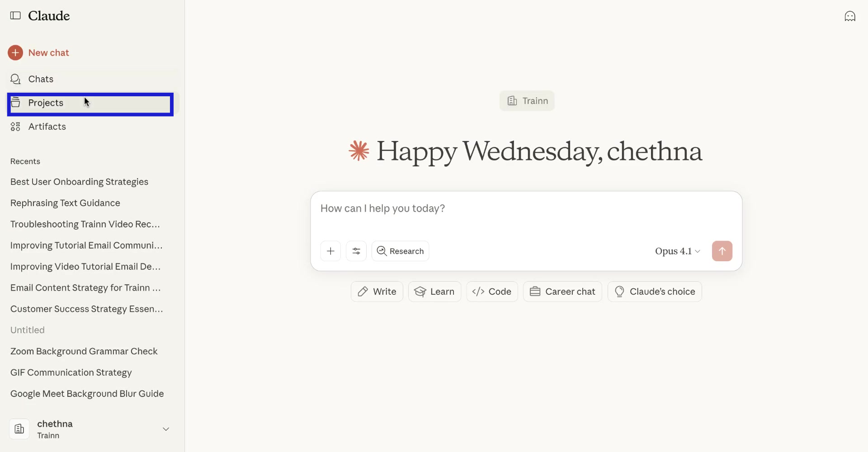Open Best User Onboarding Strategies chat
The height and width of the screenshot is (452, 868).
click(x=79, y=182)
